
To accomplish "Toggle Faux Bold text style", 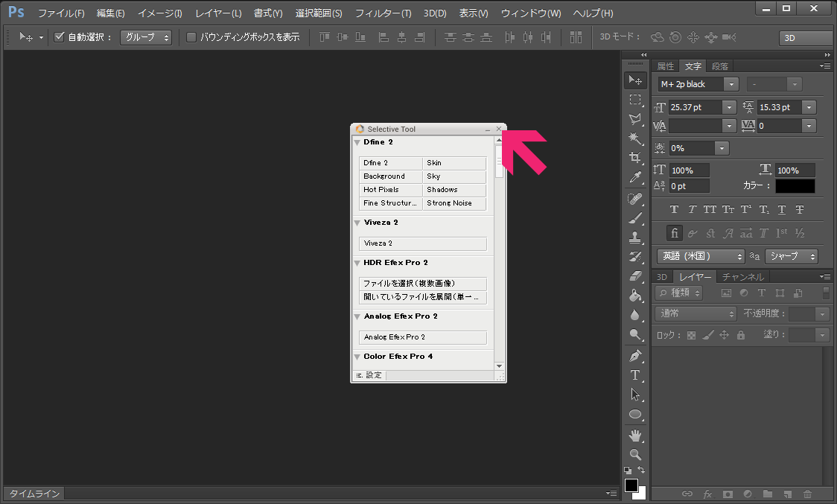I will pos(674,209).
